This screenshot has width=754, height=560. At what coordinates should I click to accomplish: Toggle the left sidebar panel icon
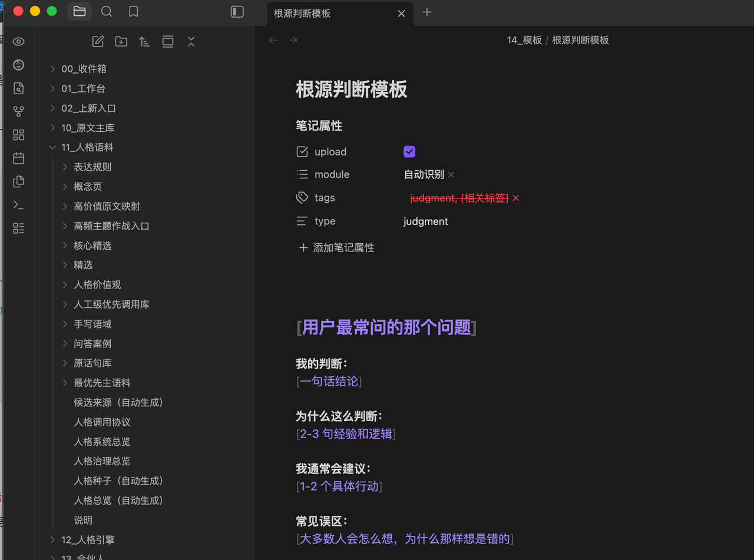click(237, 12)
